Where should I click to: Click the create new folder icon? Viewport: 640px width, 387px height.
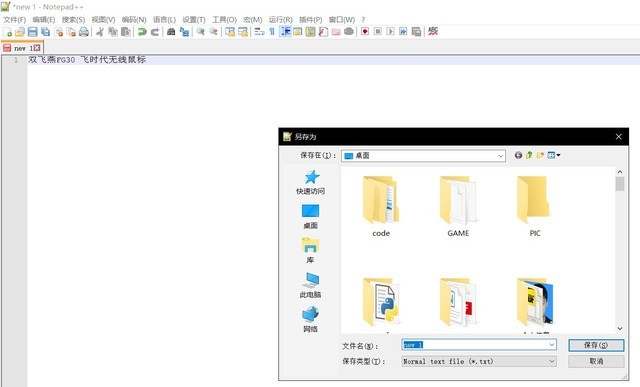(540, 155)
